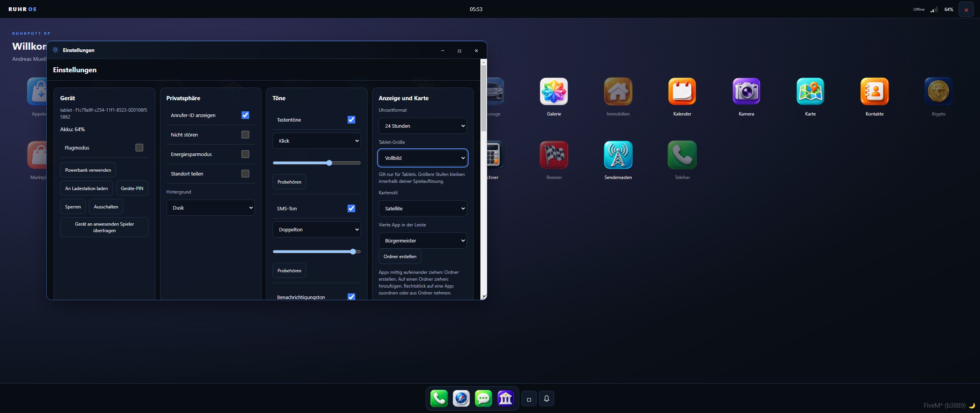
Task: Open the Kartenstil Satellite dropdown
Action: (x=423, y=208)
